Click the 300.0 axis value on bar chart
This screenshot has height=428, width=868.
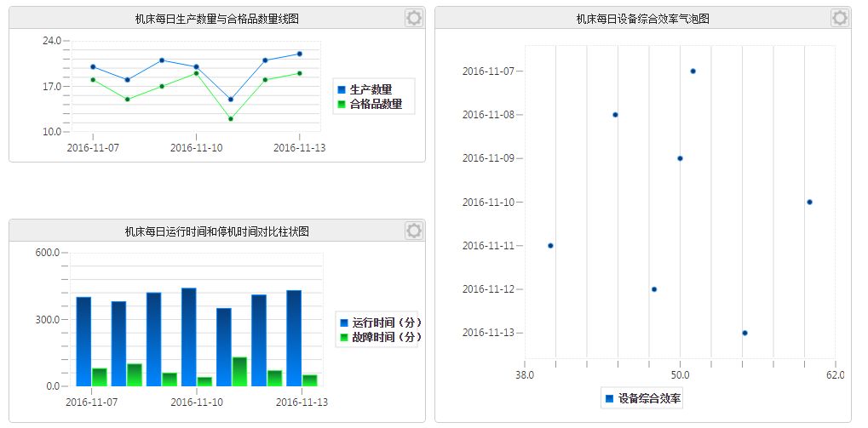click(49, 320)
